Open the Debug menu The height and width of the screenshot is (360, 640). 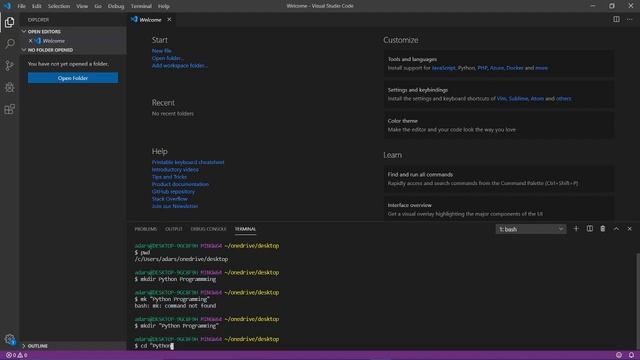pyautogui.click(x=116, y=6)
